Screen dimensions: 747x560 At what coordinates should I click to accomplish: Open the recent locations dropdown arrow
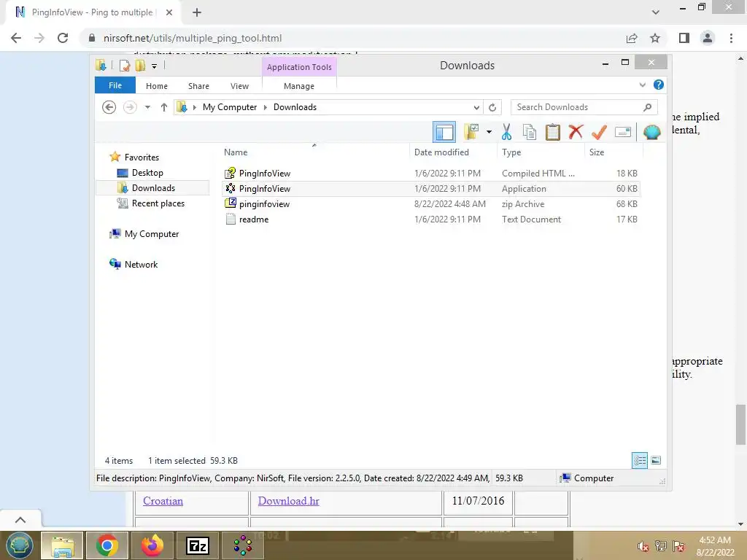[147, 107]
